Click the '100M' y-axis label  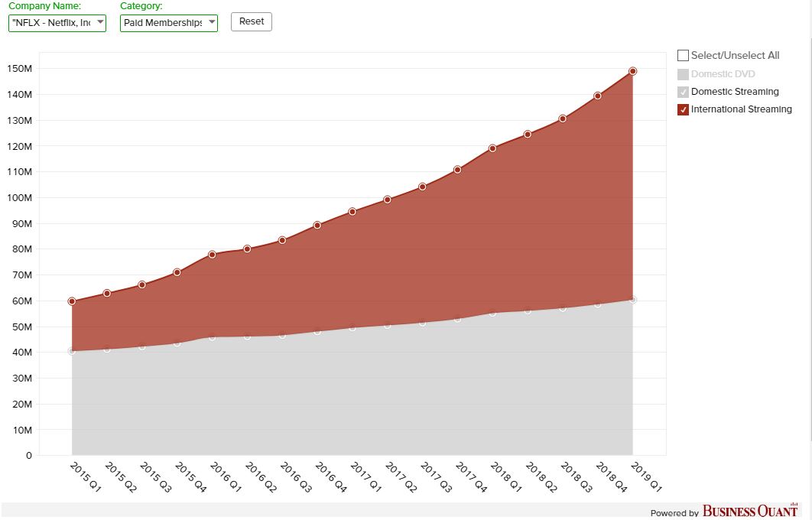[20, 198]
